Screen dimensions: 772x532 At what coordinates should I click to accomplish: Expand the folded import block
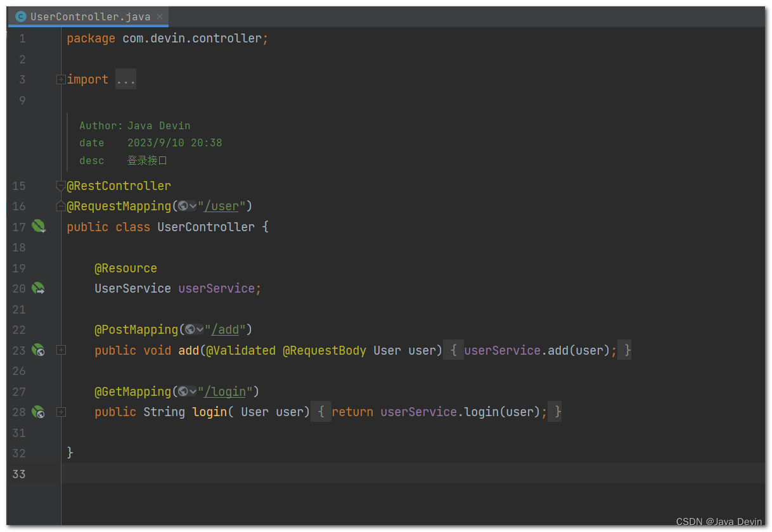[x=61, y=80]
